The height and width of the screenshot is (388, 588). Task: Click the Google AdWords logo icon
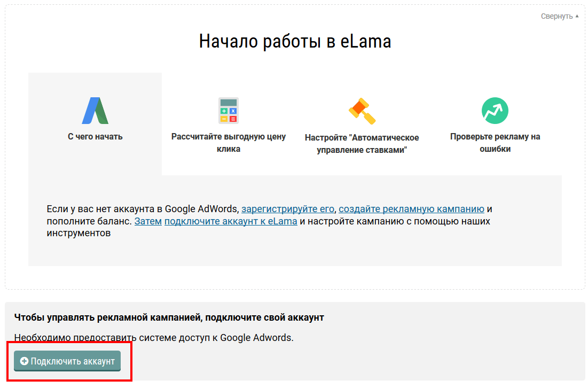coord(95,111)
